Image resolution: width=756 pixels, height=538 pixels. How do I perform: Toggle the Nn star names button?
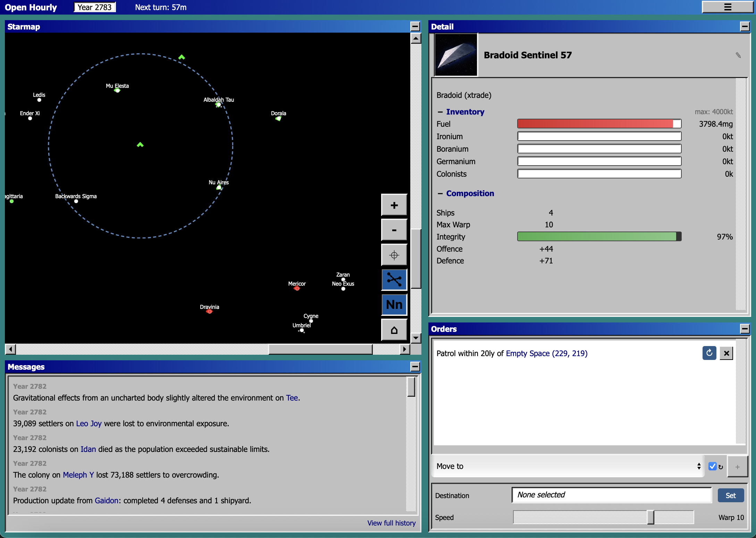tap(394, 305)
